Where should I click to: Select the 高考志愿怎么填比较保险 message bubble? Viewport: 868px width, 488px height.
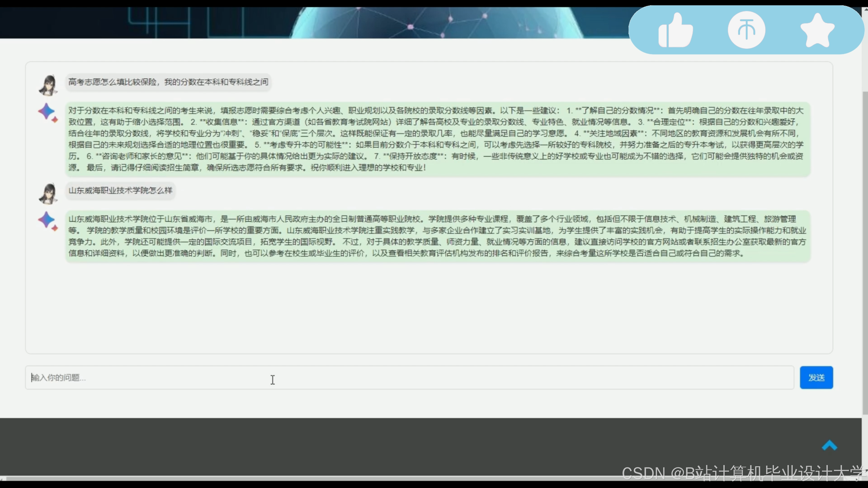click(168, 82)
